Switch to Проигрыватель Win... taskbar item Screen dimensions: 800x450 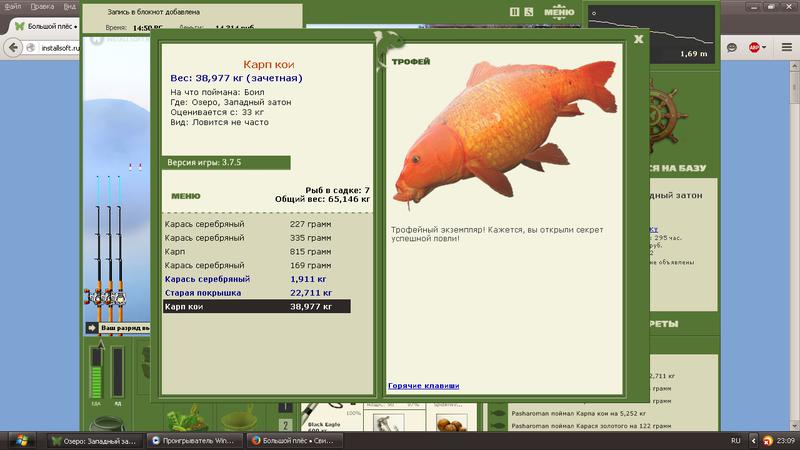(x=194, y=441)
